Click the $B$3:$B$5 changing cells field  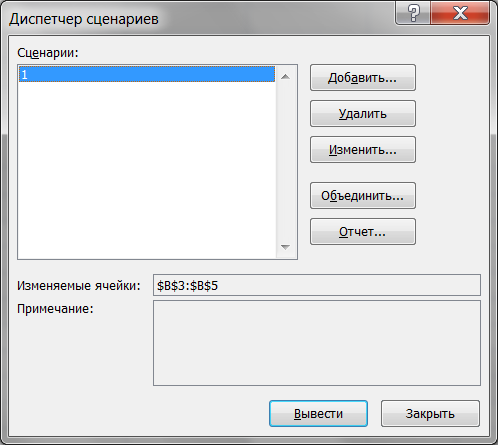[x=317, y=285]
